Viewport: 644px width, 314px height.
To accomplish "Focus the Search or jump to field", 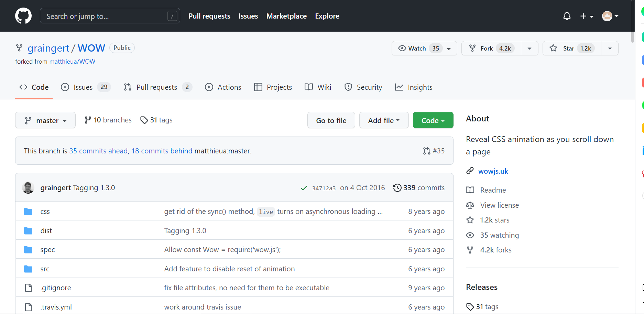I will pos(110,16).
